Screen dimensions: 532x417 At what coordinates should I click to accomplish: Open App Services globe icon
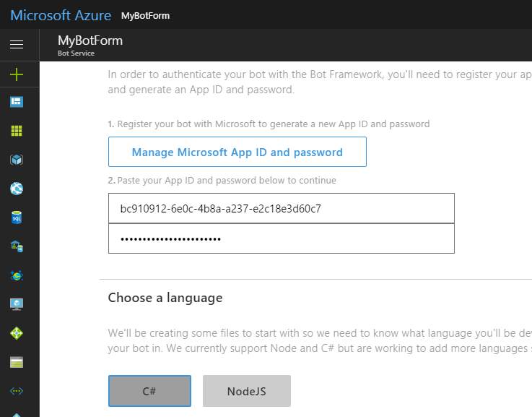point(17,189)
